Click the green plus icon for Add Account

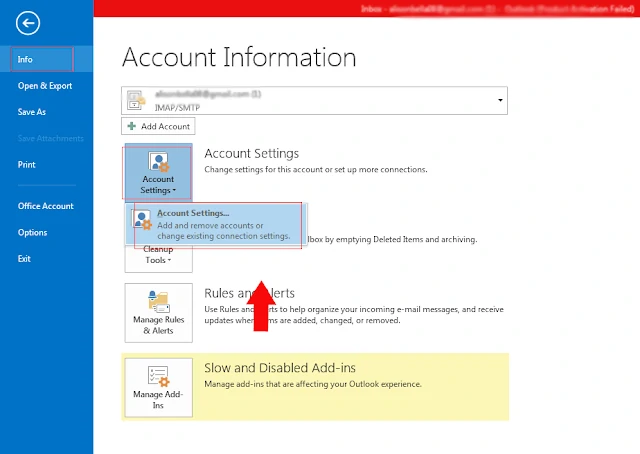pyautogui.click(x=131, y=126)
